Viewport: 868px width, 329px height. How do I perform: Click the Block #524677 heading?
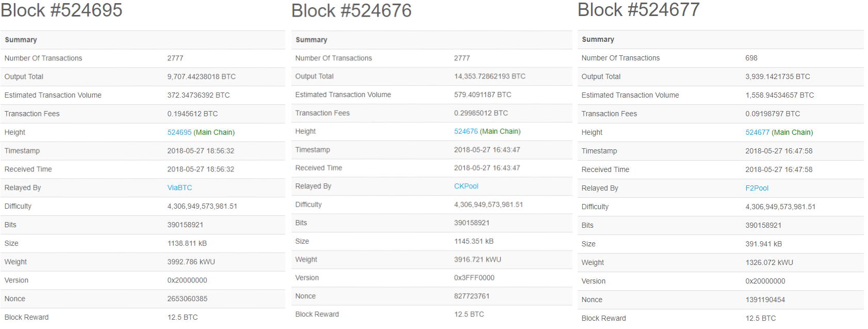tap(638, 10)
